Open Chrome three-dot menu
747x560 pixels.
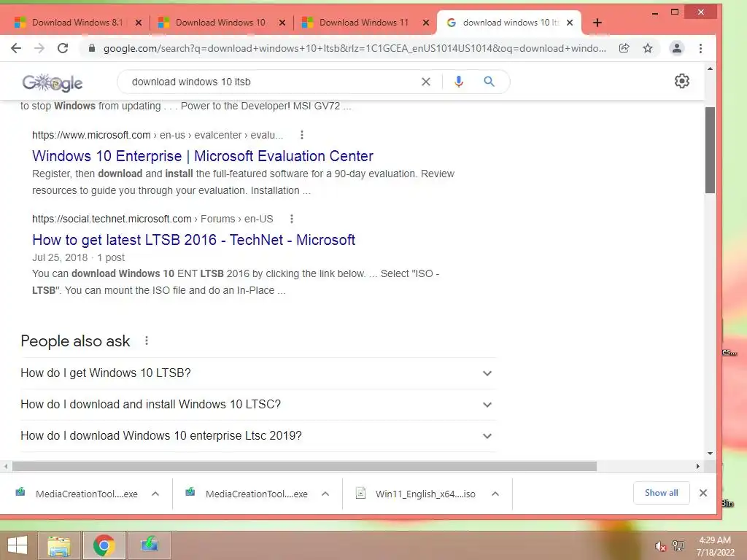pos(700,48)
